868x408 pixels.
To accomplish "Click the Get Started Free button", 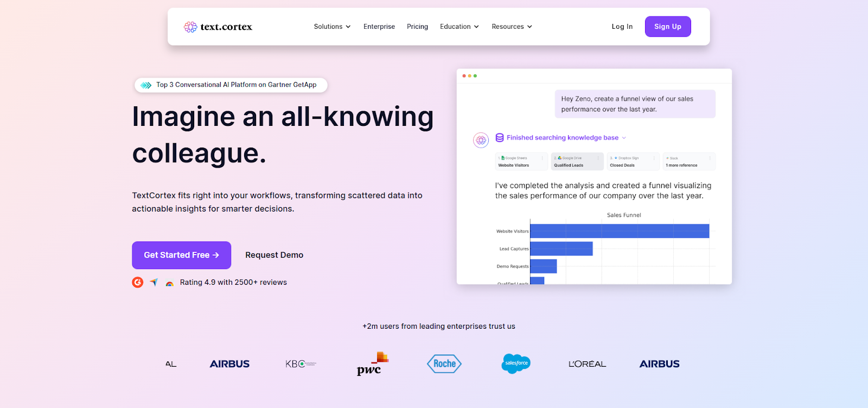I will coord(181,255).
